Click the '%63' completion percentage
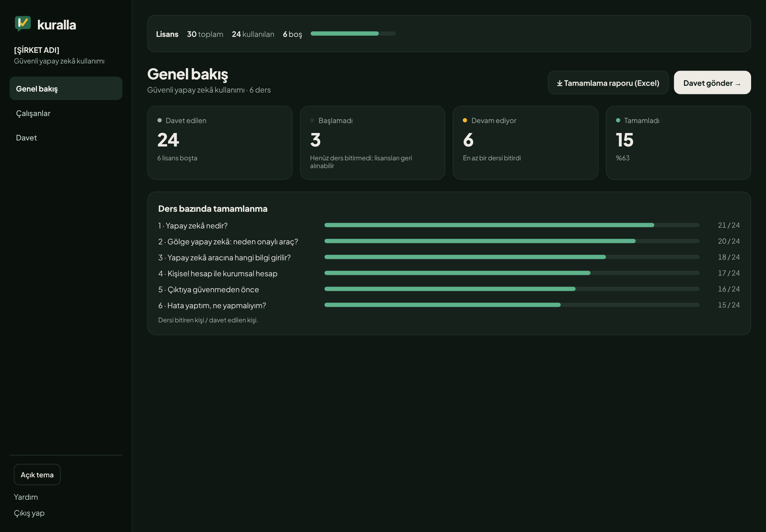 coord(623,158)
